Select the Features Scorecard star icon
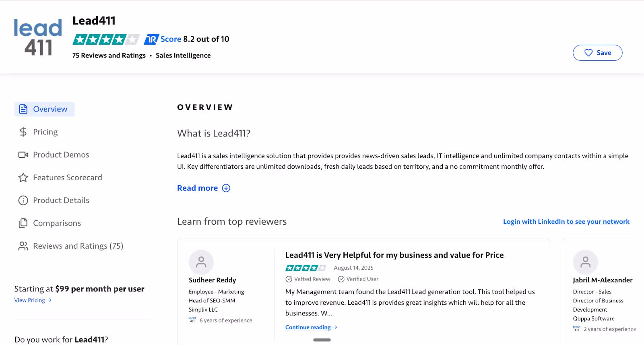The width and height of the screenshot is (644, 345). (x=23, y=177)
